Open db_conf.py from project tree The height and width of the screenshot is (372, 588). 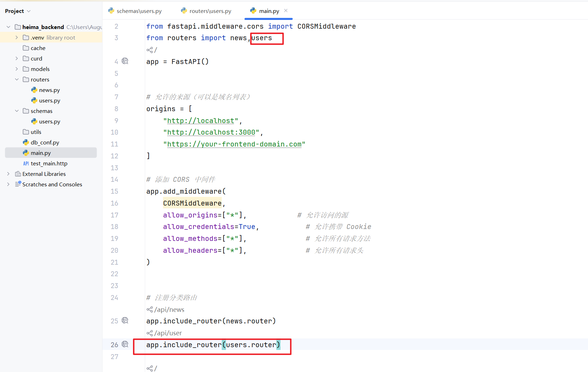pyautogui.click(x=45, y=142)
